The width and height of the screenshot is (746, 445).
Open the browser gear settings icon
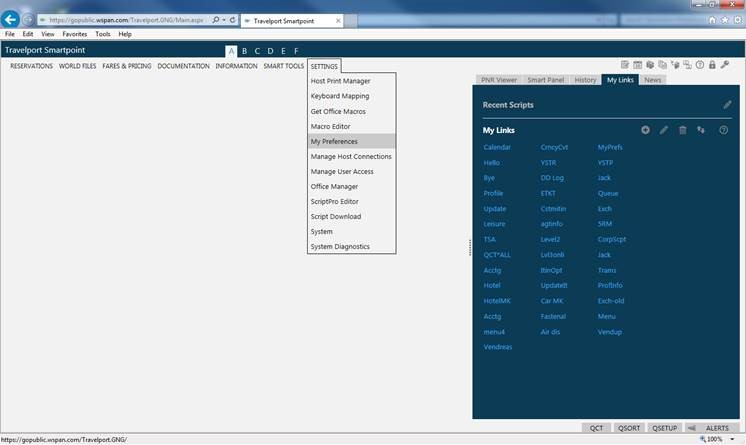click(737, 20)
